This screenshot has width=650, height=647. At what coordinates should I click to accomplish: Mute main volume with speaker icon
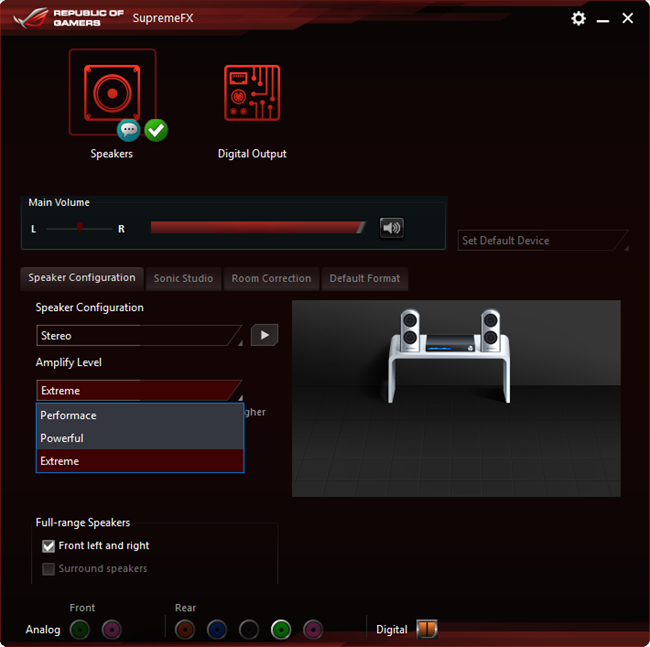click(392, 228)
